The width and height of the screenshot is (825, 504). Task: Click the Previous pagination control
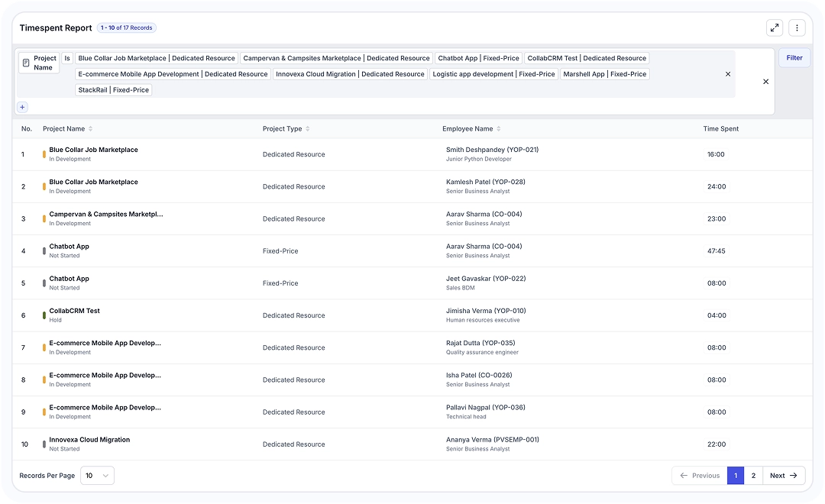699,475
